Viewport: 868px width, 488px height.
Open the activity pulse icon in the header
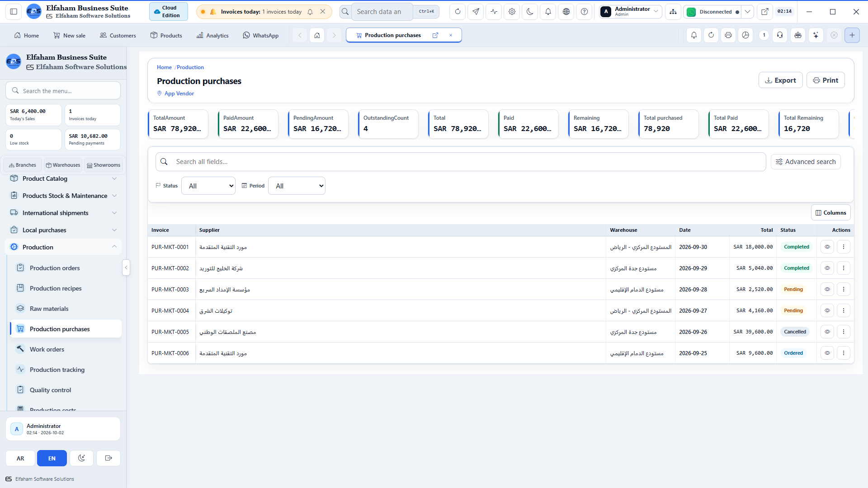tap(494, 12)
